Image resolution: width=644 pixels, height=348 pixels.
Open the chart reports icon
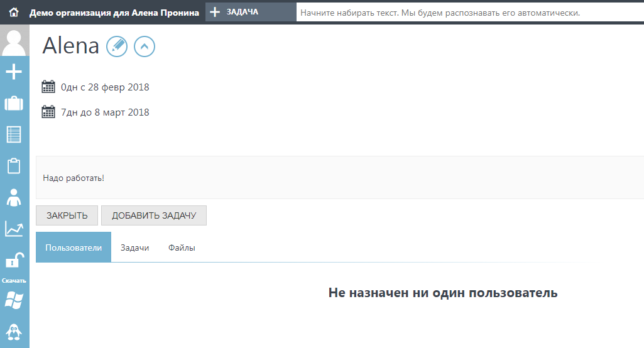pyautogui.click(x=14, y=229)
